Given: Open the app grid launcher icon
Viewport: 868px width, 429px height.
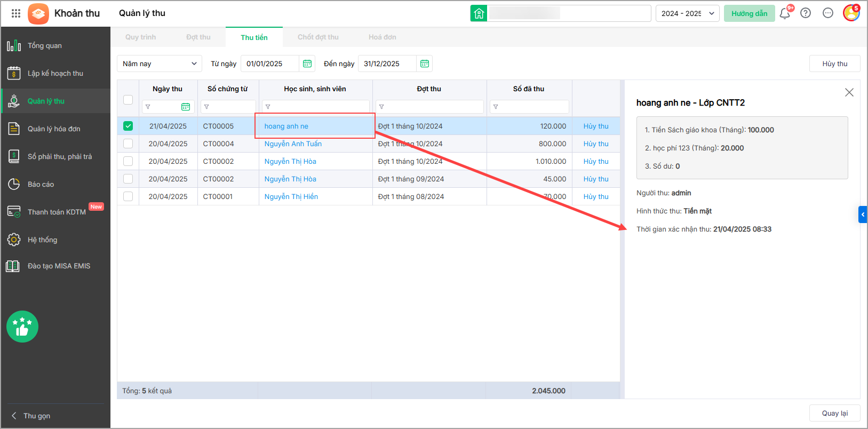Looking at the screenshot, I should point(16,13).
